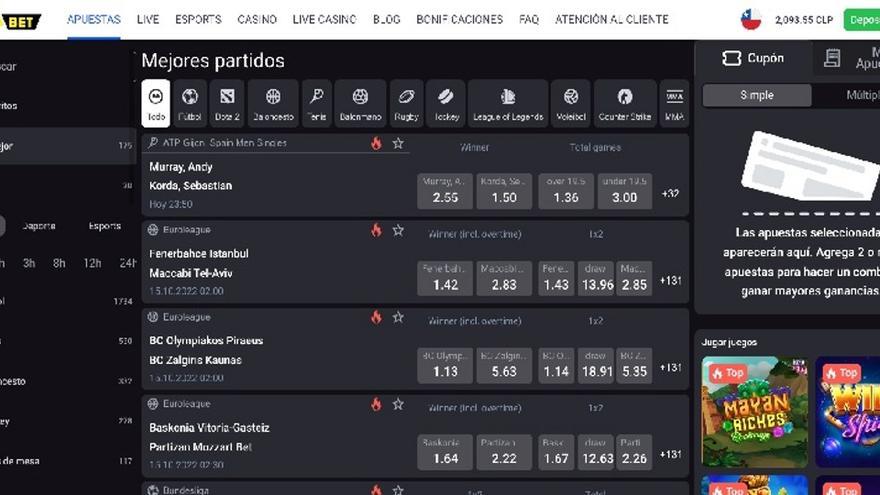Image resolution: width=880 pixels, height=495 pixels.
Task: Open the ATP Gijon Spain Men Singles league
Action: pos(224,143)
